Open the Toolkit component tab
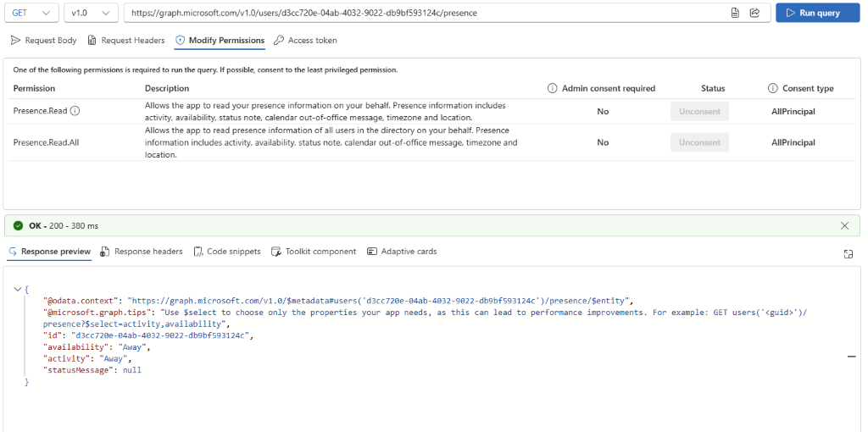This screenshot has width=868, height=432. (x=314, y=252)
